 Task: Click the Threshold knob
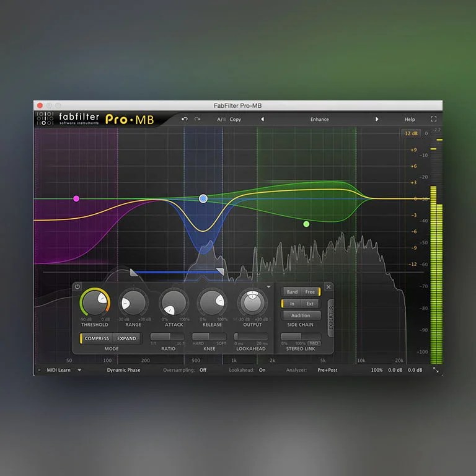tap(95, 302)
